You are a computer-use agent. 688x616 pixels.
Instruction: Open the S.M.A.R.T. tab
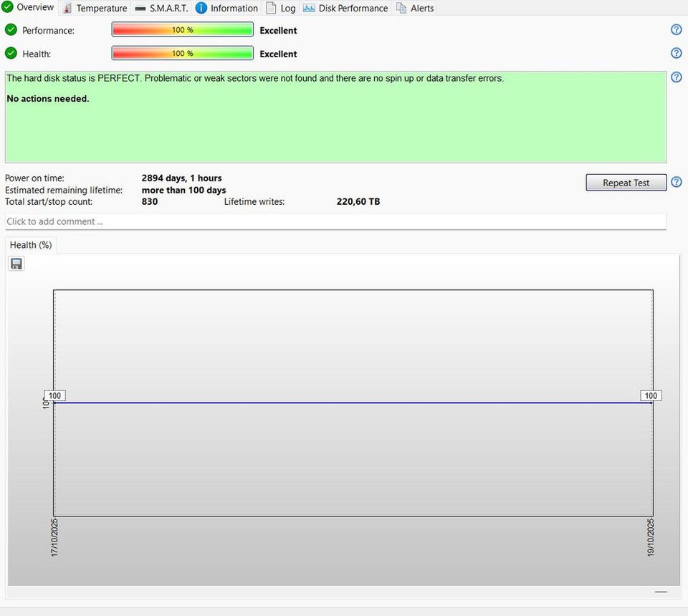click(161, 8)
